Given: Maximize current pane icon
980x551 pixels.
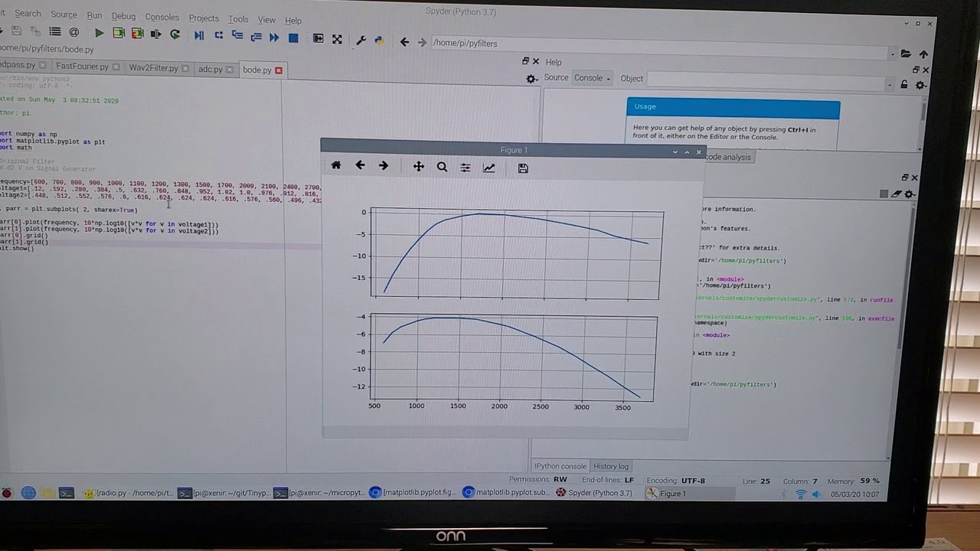Looking at the screenshot, I should [x=318, y=38].
